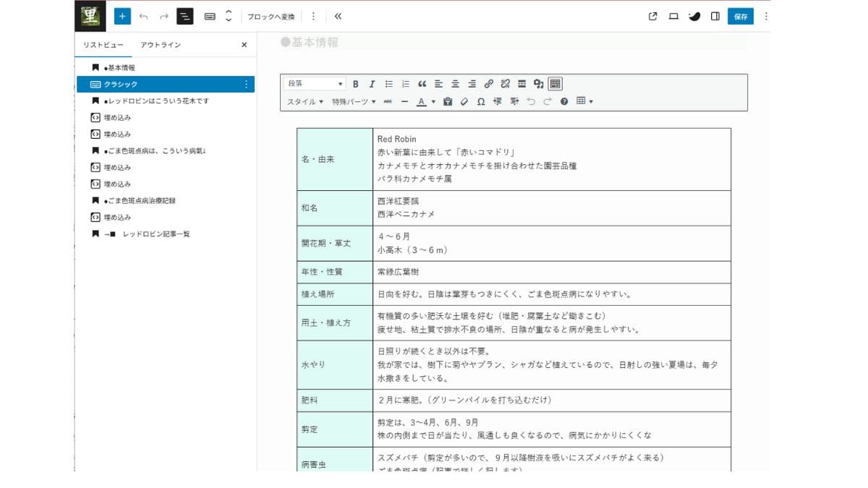Clear formatting with the eraser icon
The image size is (868, 488).
(x=463, y=102)
